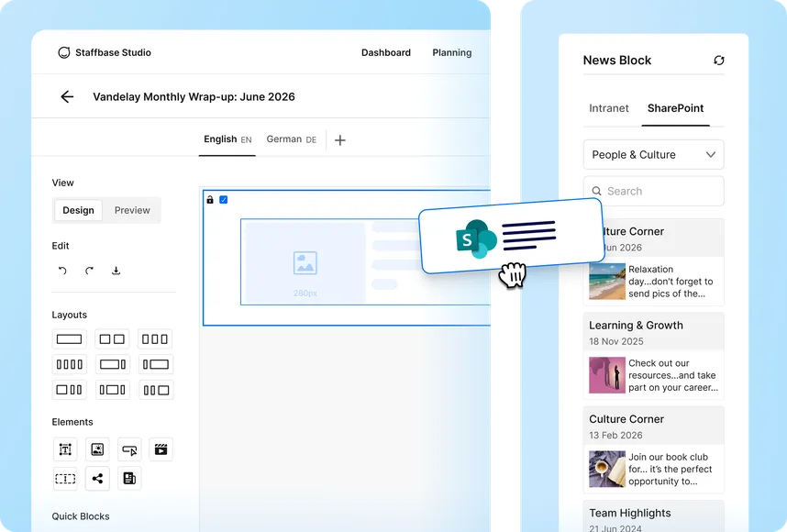Image resolution: width=787 pixels, height=532 pixels.
Task: Open the Planning menu item
Action: 451,52
